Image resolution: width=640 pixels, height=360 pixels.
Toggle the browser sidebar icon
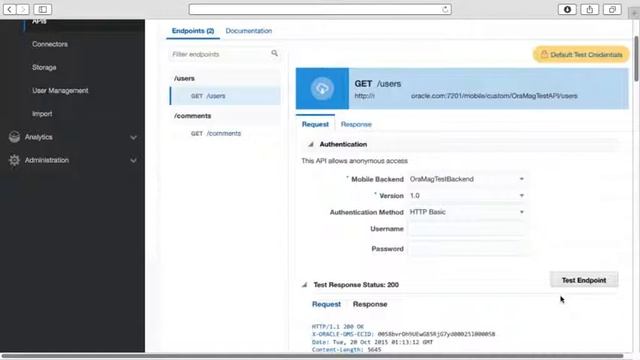click(x=42, y=9)
